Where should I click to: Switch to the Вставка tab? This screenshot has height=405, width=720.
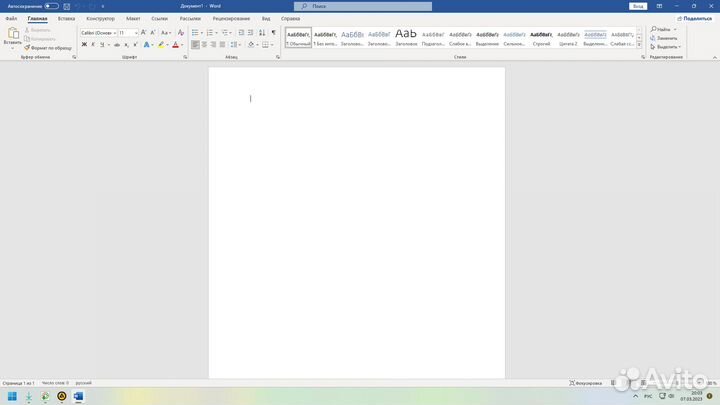[x=66, y=18]
